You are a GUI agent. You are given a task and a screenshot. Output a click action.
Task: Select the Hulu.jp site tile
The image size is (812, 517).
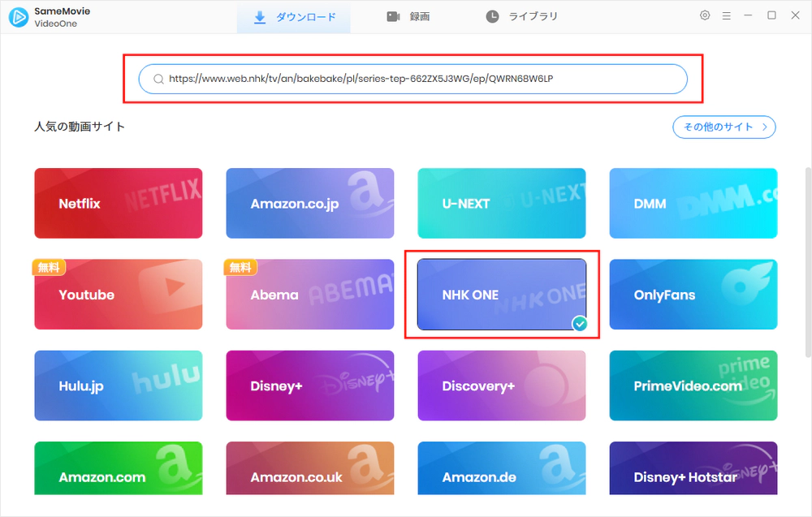(118, 386)
